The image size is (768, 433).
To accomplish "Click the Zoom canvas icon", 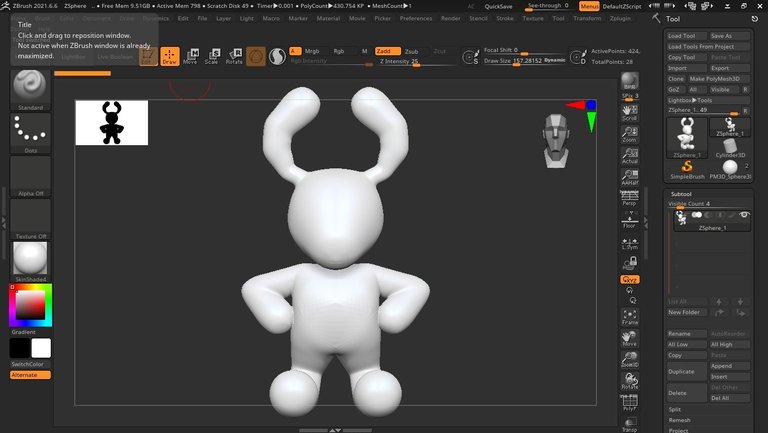I will (x=629, y=134).
